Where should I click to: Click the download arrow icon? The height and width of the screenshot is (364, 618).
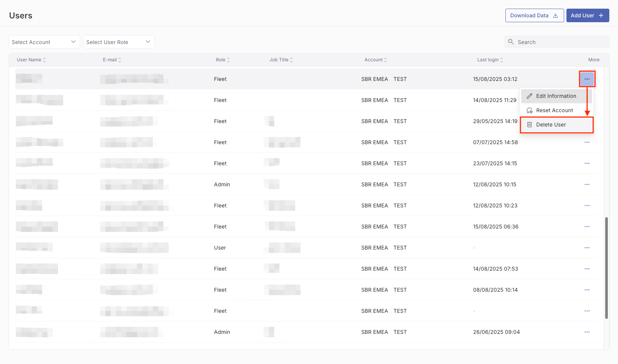click(555, 15)
